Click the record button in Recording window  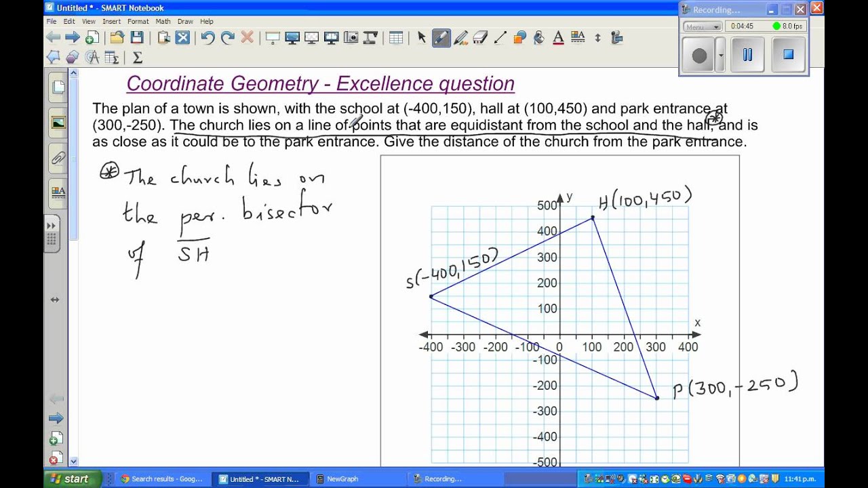pyautogui.click(x=699, y=56)
